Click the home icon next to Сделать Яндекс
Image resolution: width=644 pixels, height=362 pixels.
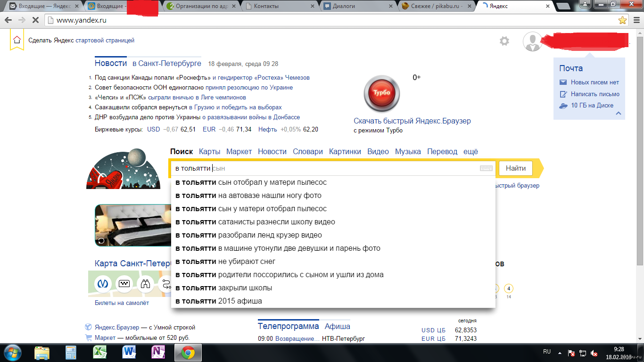pos(17,40)
